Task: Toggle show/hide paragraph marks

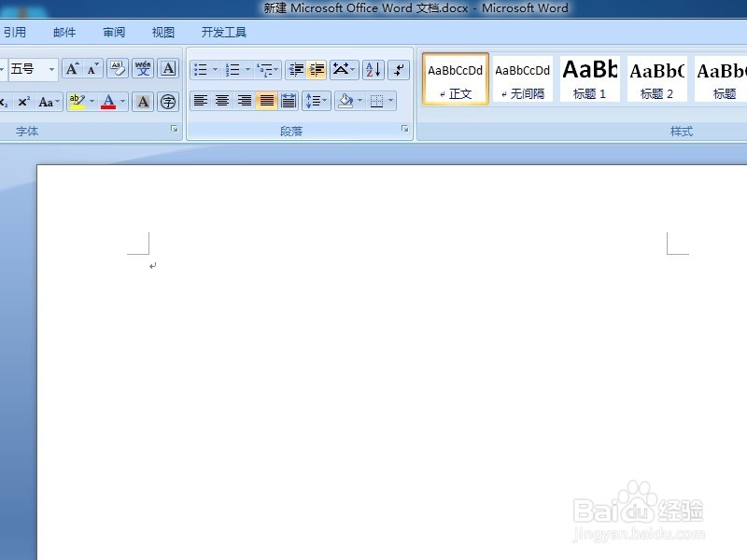Action: click(x=399, y=70)
